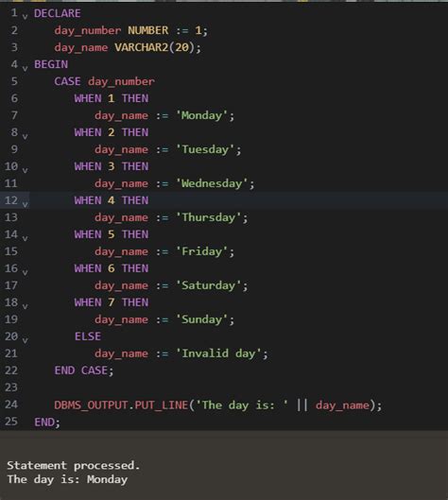Click the final END; on line 25
The width and height of the screenshot is (448, 500).
click(x=47, y=422)
